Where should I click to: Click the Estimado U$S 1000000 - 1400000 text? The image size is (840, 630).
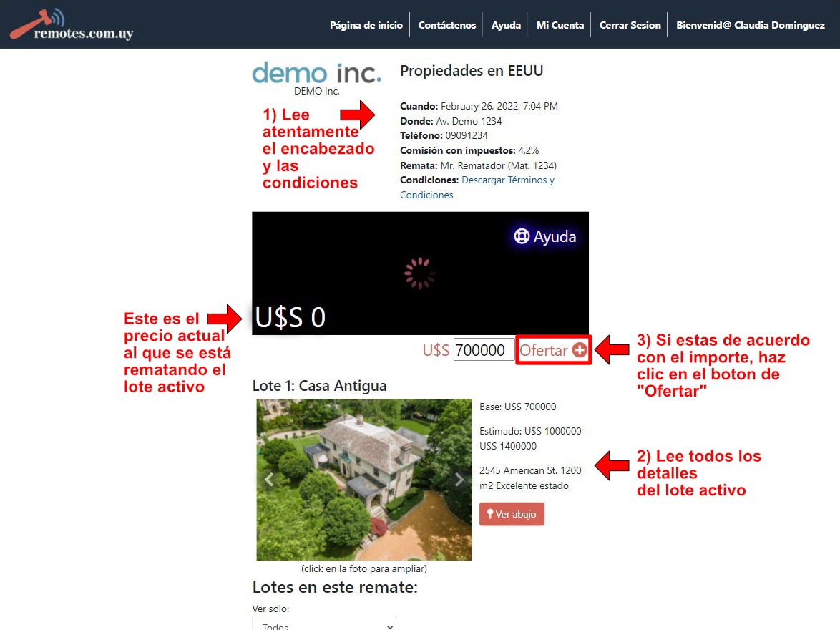[533, 439]
